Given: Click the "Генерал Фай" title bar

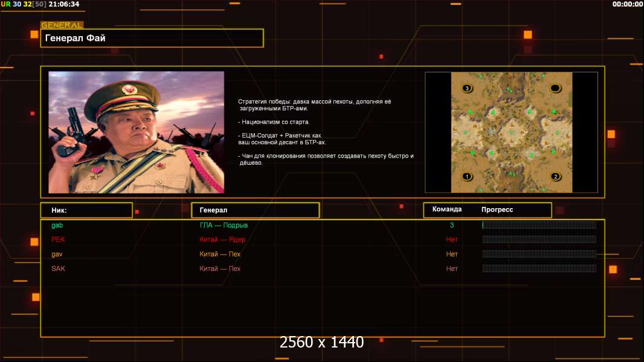Looking at the screenshot, I should [x=152, y=38].
